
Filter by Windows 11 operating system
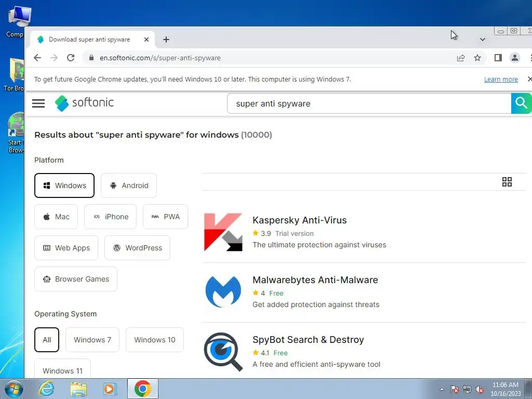[62, 369]
